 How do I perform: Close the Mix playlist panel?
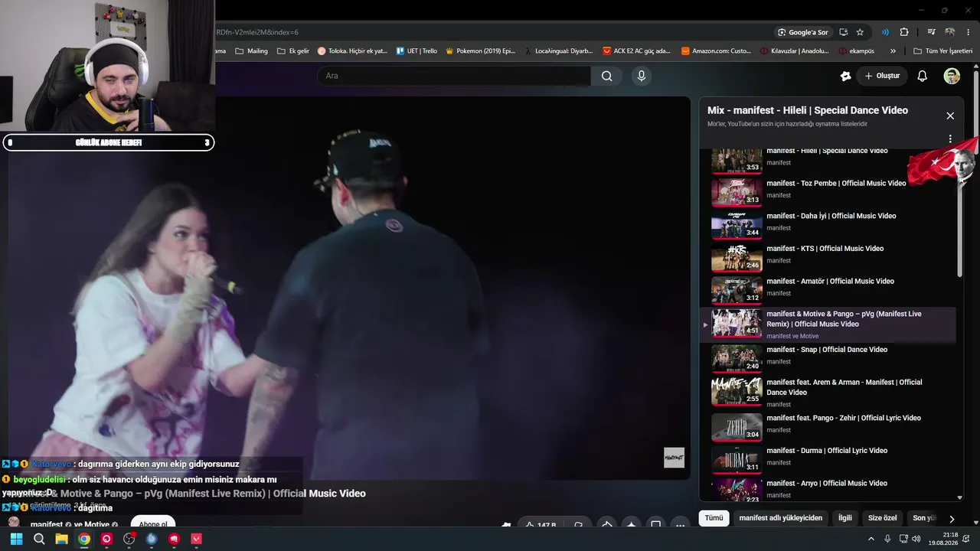[950, 116]
